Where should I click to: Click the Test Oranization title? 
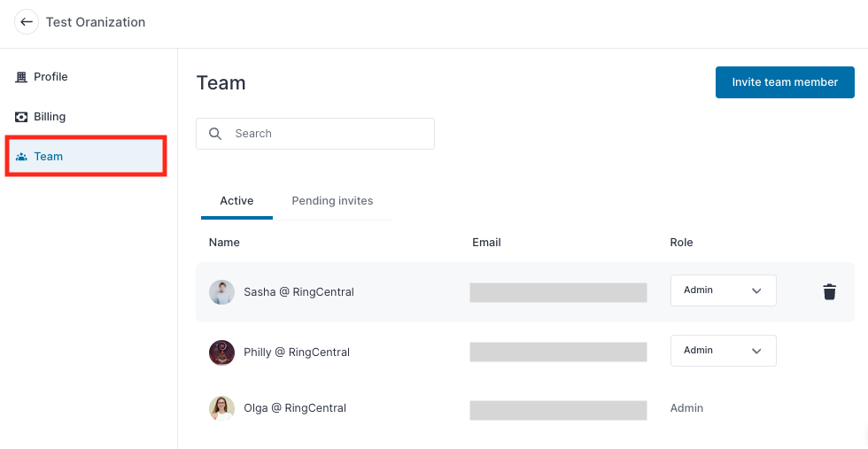[x=96, y=22]
